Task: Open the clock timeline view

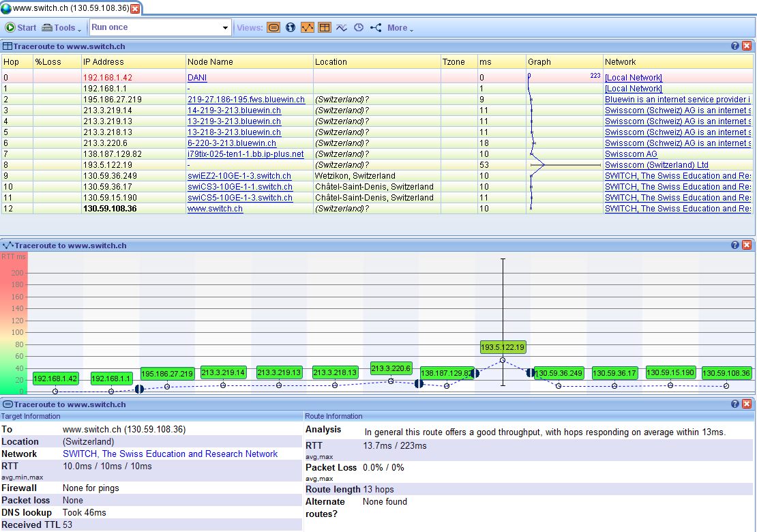Action: [359, 28]
